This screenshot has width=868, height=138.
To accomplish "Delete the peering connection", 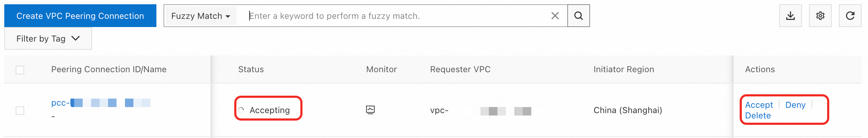I will point(758,116).
